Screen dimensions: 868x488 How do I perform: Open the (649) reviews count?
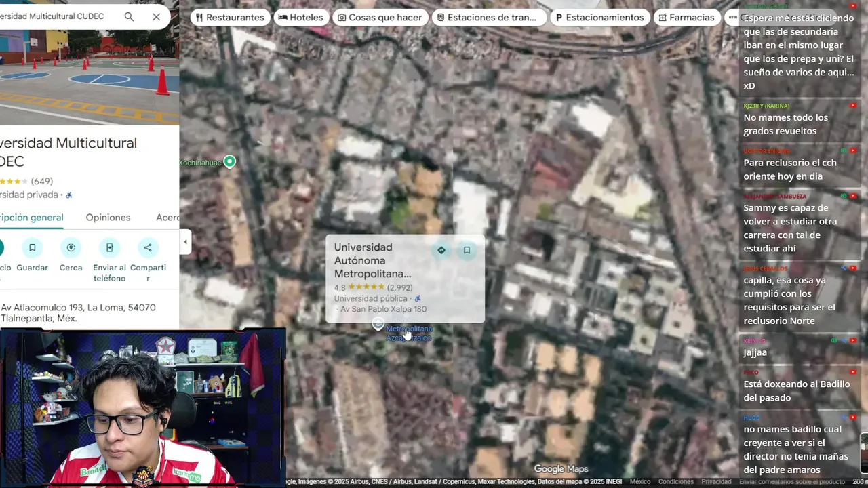41,181
